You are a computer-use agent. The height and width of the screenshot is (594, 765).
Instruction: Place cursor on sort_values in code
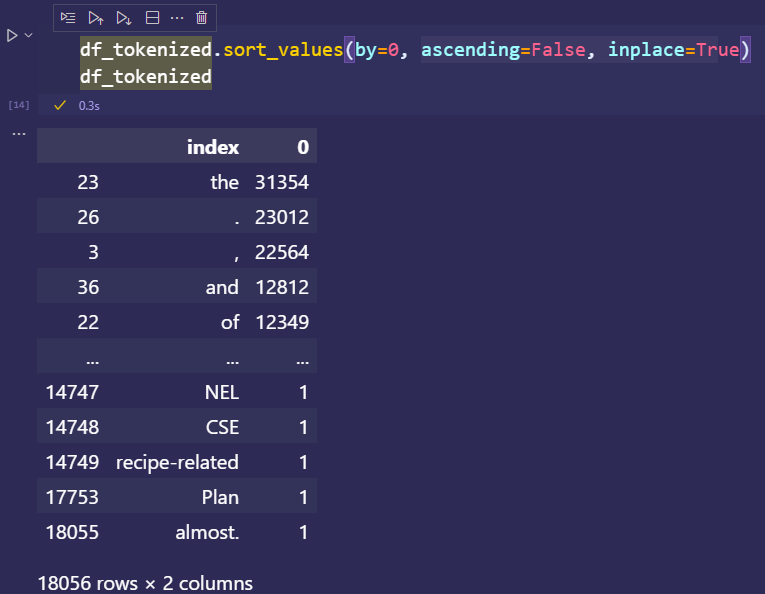tap(283, 50)
